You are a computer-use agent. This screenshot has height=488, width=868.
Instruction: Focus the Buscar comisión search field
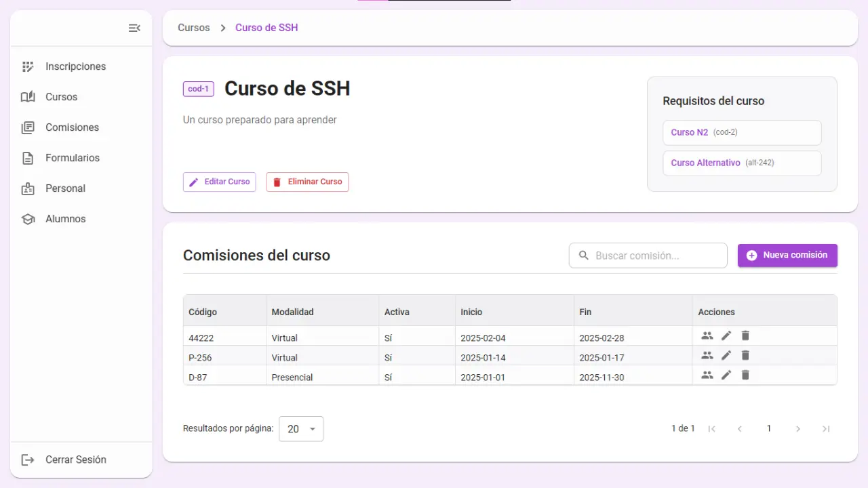pyautogui.click(x=648, y=256)
